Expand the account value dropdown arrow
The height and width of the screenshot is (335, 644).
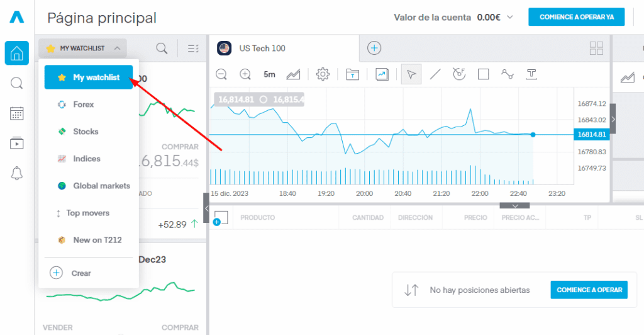click(510, 17)
